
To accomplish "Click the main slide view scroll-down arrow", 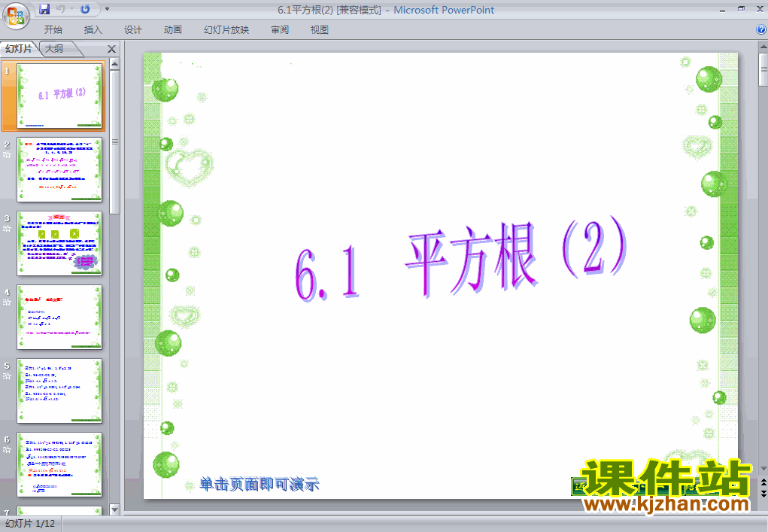I will [x=763, y=470].
